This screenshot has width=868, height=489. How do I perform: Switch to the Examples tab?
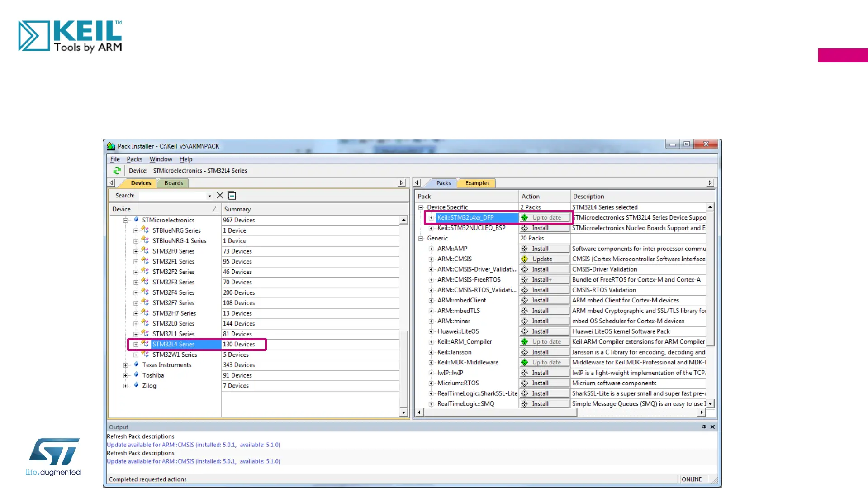coord(477,183)
